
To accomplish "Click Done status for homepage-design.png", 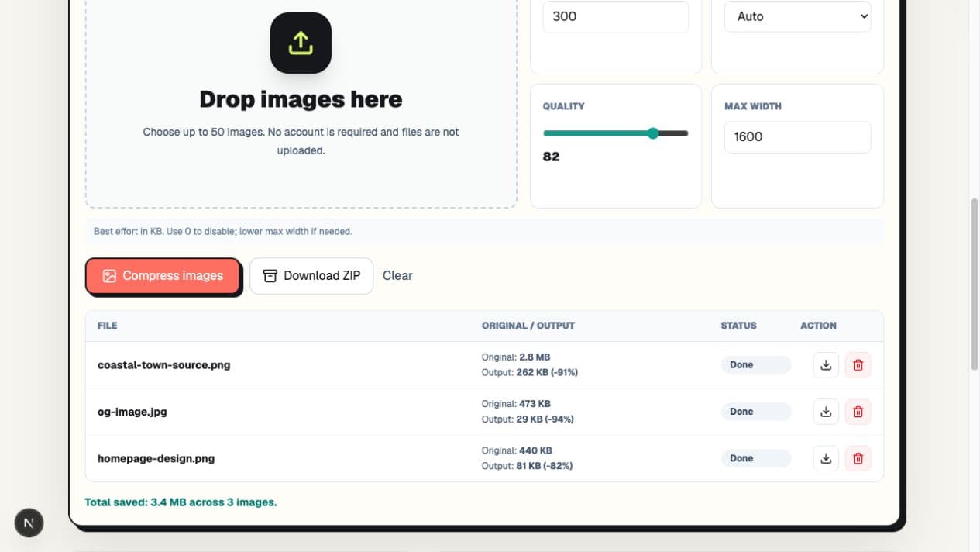I will [x=755, y=458].
